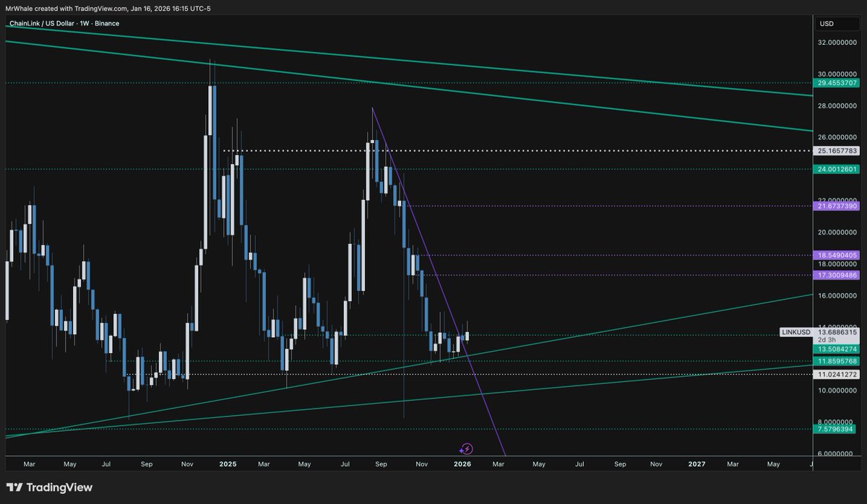Click the 2027 label on the time axis
The width and height of the screenshot is (867, 504).
pyautogui.click(x=697, y=464)
